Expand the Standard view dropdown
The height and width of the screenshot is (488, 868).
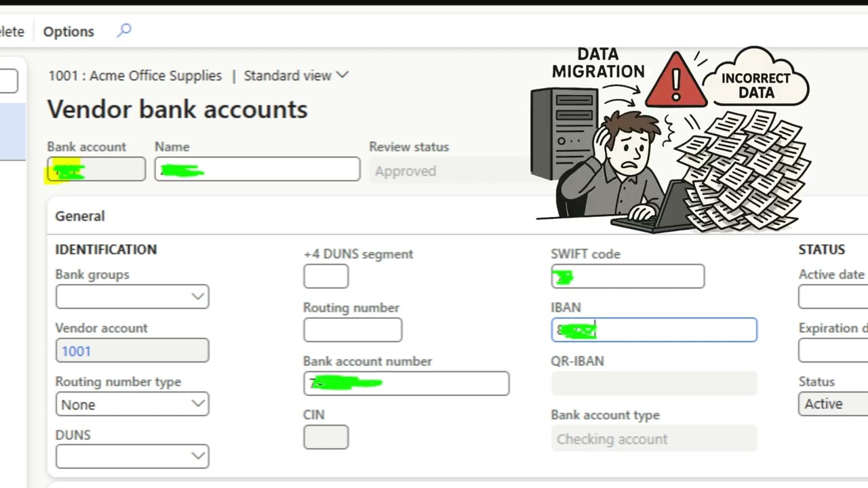tap(296, 76)
